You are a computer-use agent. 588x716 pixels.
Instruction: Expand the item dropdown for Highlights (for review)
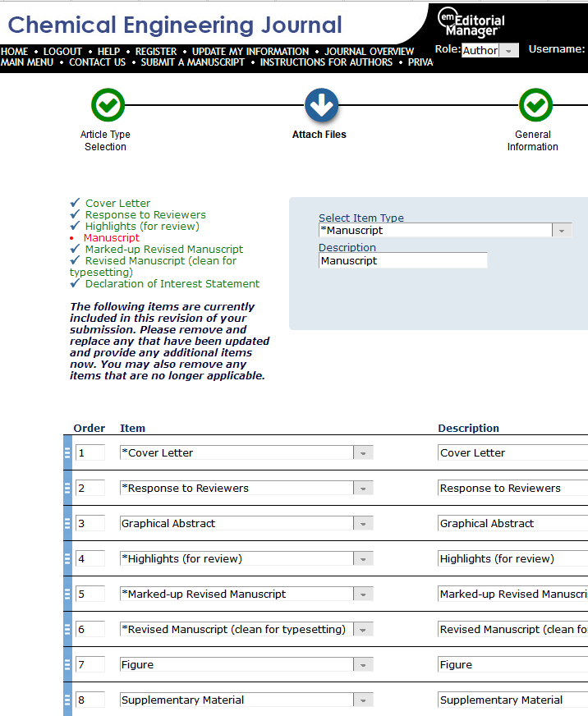coord(363,559)
